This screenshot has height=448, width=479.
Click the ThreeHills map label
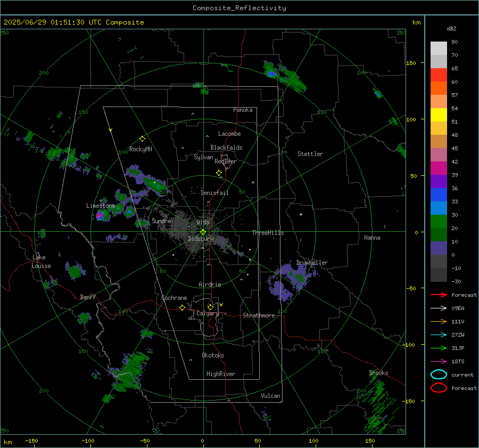pyautogui.click(x=268, y=233)
